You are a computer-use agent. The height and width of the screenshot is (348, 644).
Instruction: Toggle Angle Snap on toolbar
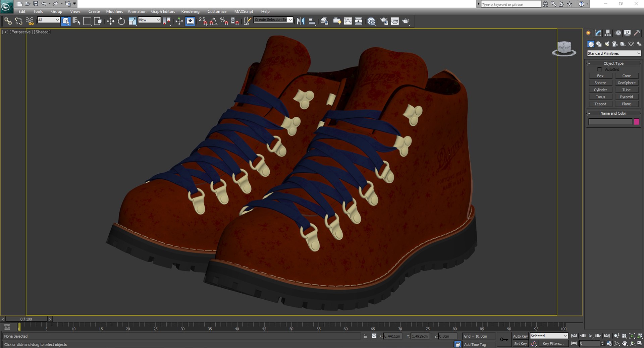tap(213, 21)
